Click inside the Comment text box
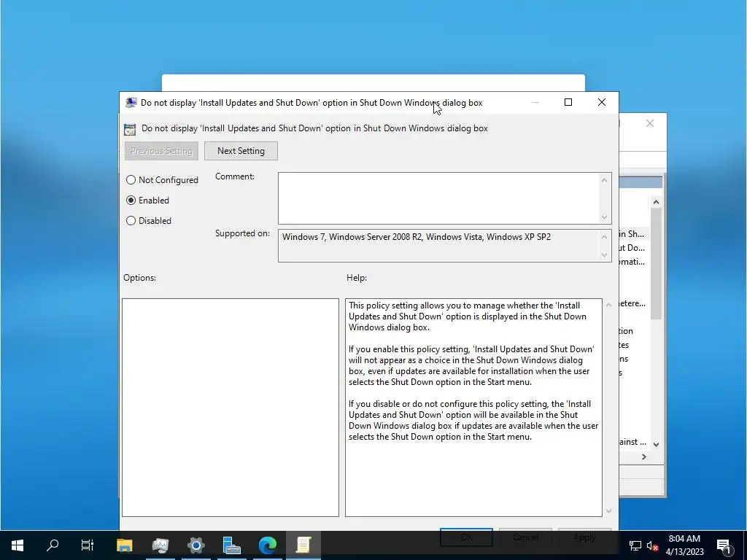 tap(438, 198)
